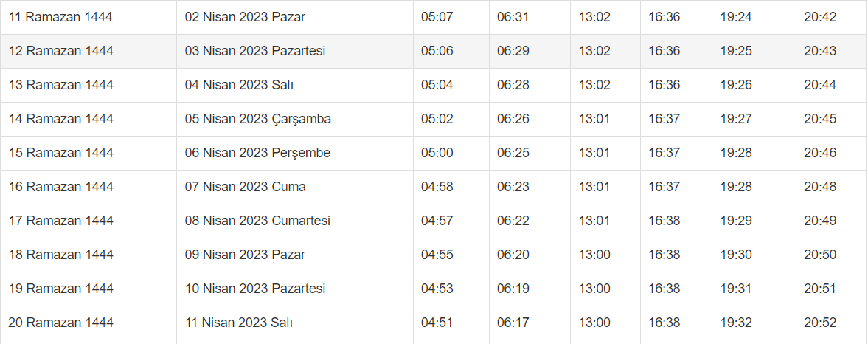Viewport: 868px width, 344px height.
Task: Select the 13 Ramazan 1444 cell
Action: click(x=61, y=85)
